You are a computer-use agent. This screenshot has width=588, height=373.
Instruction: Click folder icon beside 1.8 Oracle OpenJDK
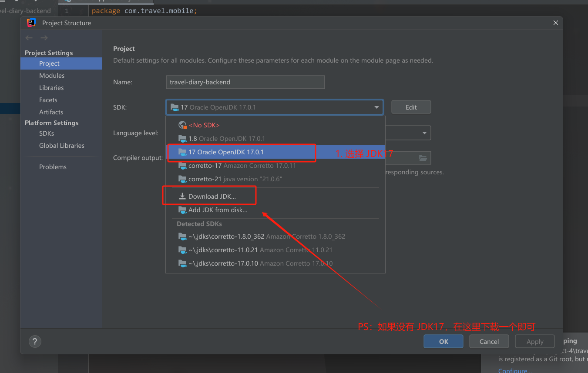click(x=182, y=139)
